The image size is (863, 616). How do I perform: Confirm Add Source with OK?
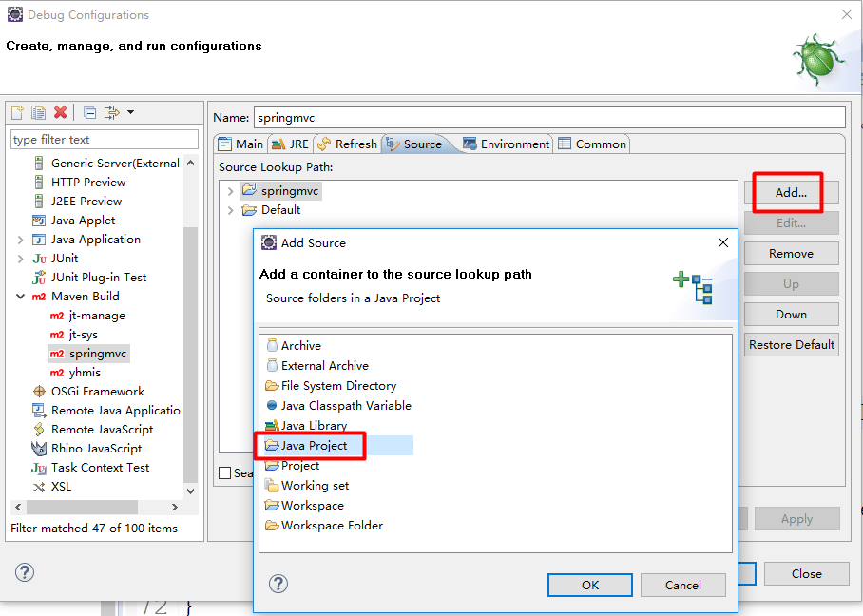590,586
